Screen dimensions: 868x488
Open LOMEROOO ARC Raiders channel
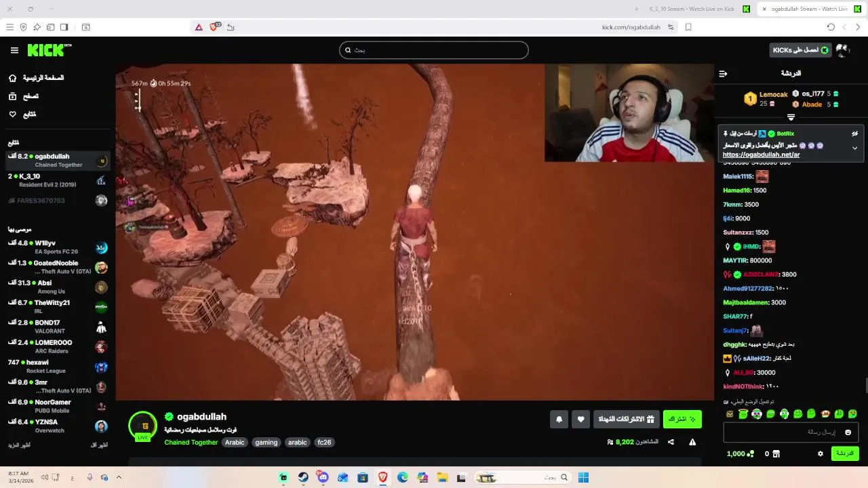click(x=58, y=346)
